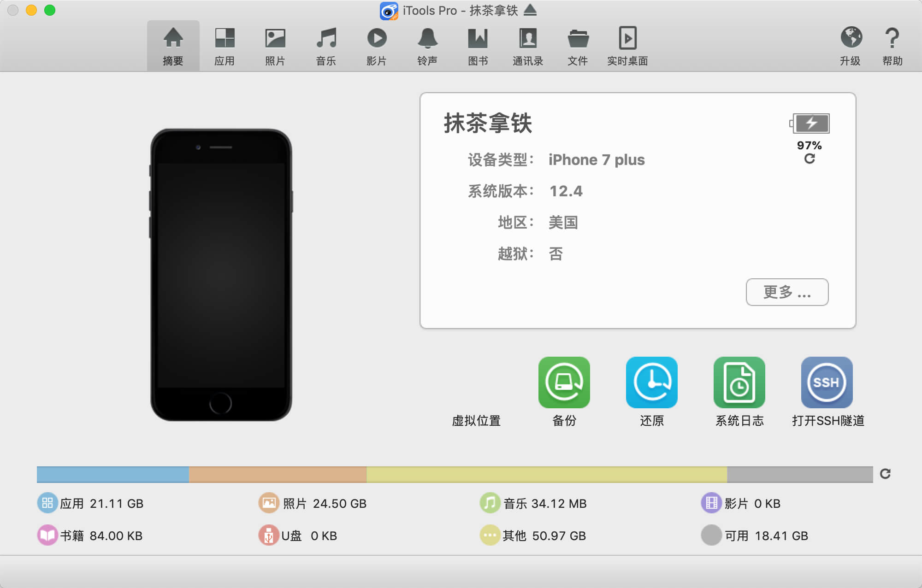Open the 图书 books tab
Viewport: 922px width, 588px height.
pyautogui.click(x=478, y=46)
